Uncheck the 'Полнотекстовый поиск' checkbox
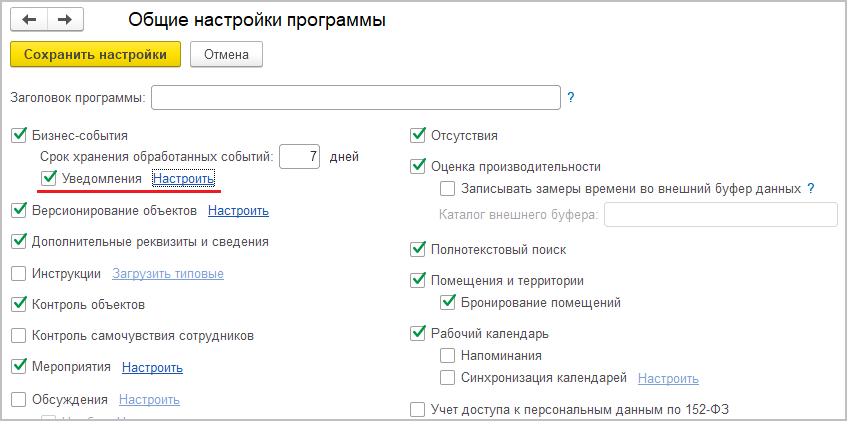This screenshot has height=421, width=847. (418, 249)
